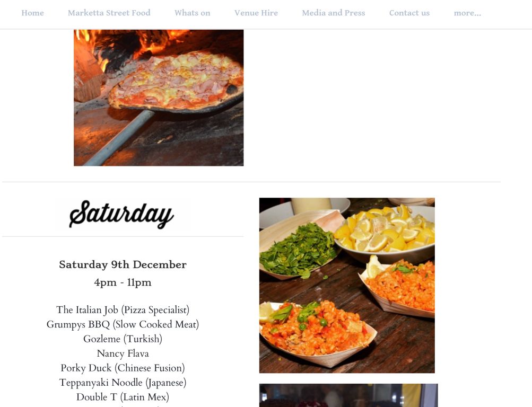Click The Italian Job vendor text
The image size is (532, 407).
[x=123, y=309]
